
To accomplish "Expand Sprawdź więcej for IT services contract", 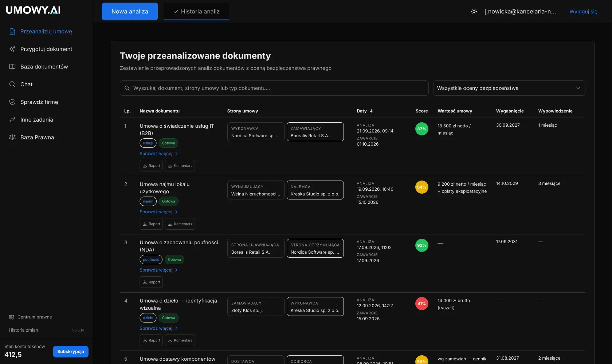I will tap(158, 154).
